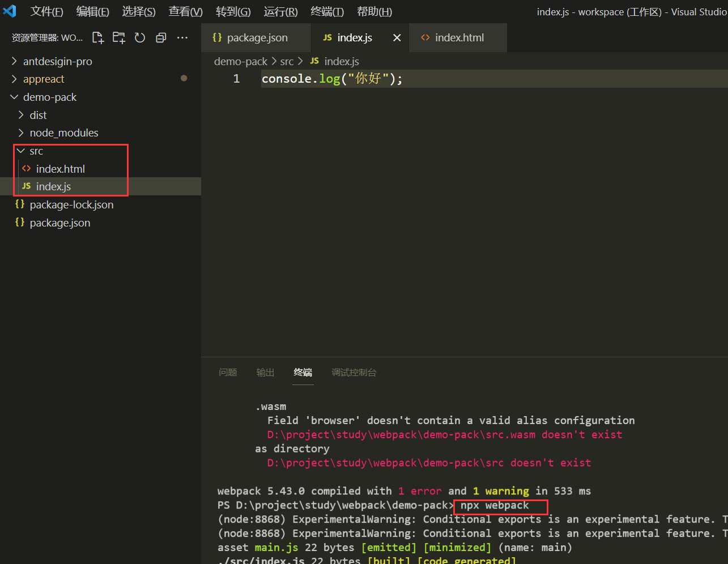
Task: Open package-lock.json in the explorer tree
Action: (x=100, y=204)
